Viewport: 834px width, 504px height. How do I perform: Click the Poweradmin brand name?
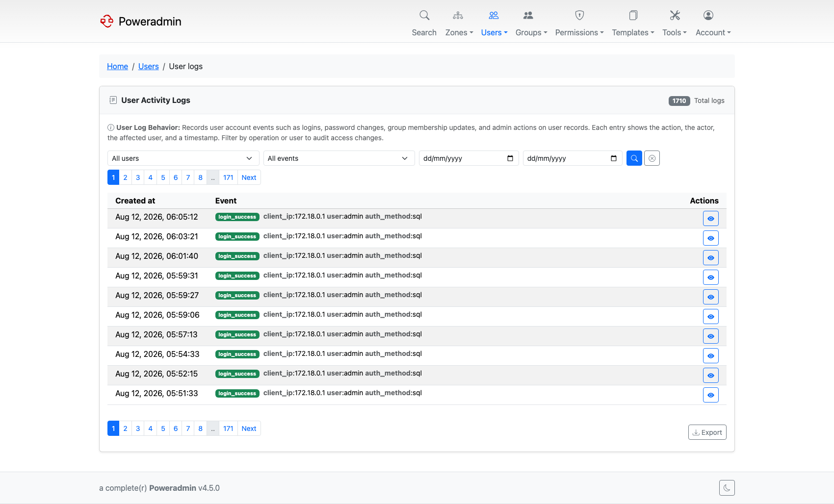150,21
